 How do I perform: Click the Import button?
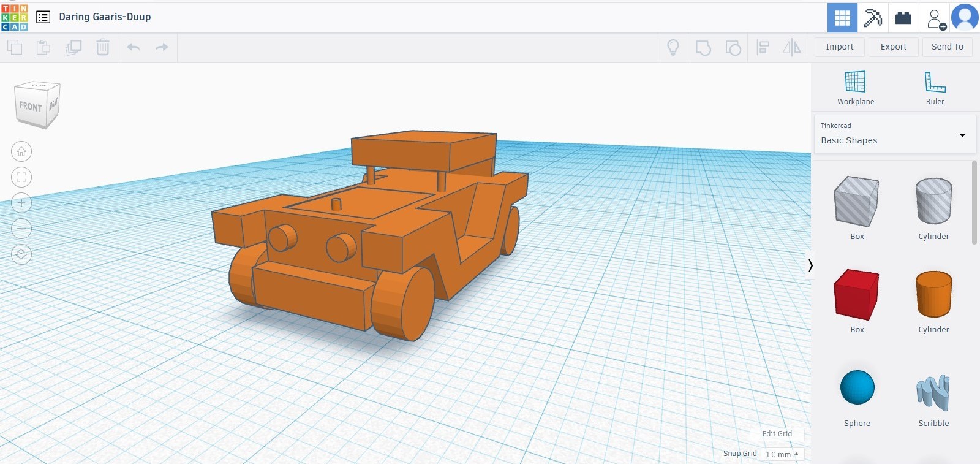(x=840, y=47)
